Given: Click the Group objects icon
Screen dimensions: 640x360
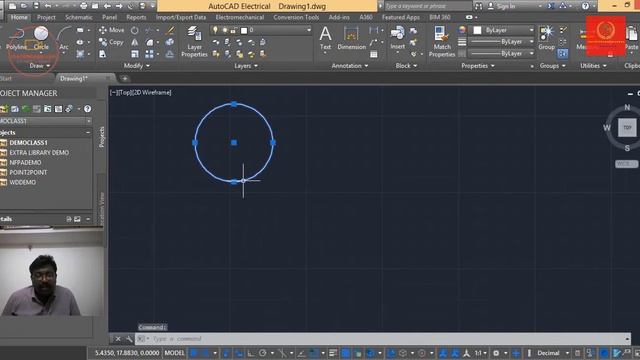Looking at the screenshot, I should 547,38.
